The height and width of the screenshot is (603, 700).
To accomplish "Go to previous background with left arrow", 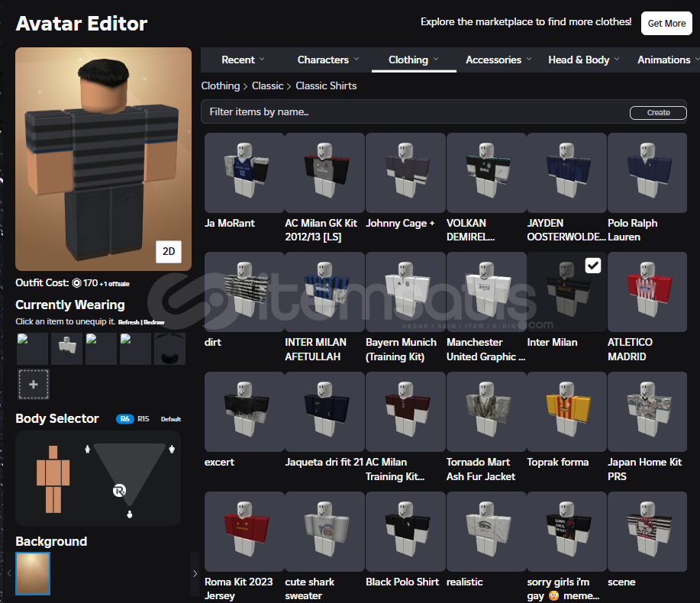I will (9, 573).
